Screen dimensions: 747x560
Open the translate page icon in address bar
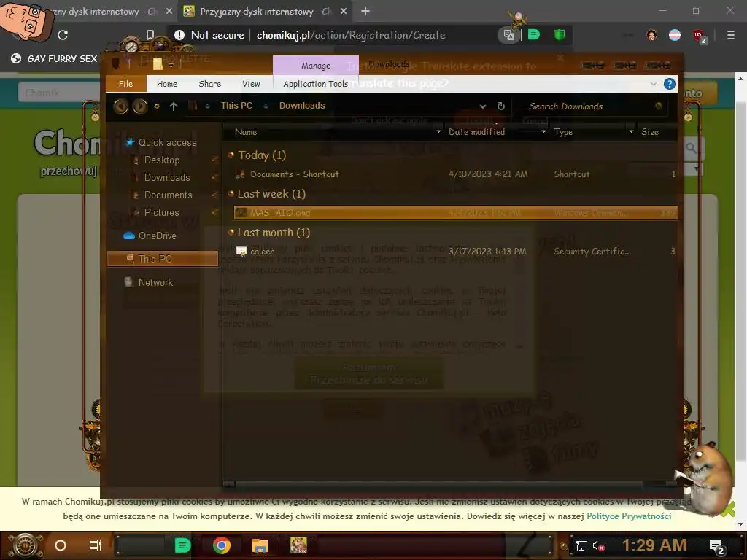pyautogui.click(x=508, y=35)
